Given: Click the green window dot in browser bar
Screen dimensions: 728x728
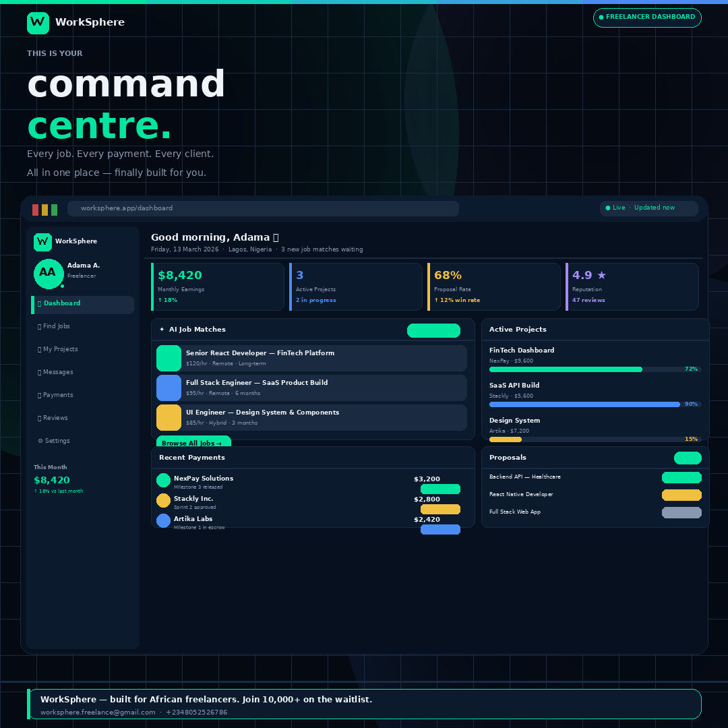Looking at the screenshot, I should tap(55, 210).
